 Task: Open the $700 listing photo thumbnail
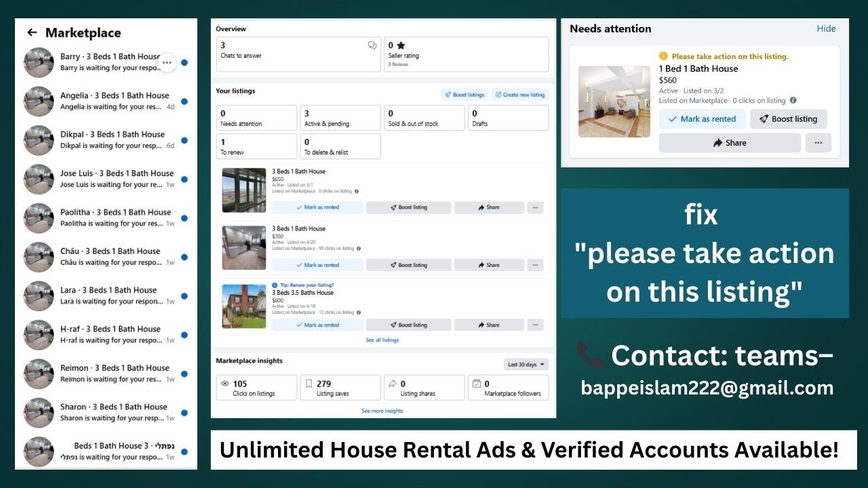244,248
